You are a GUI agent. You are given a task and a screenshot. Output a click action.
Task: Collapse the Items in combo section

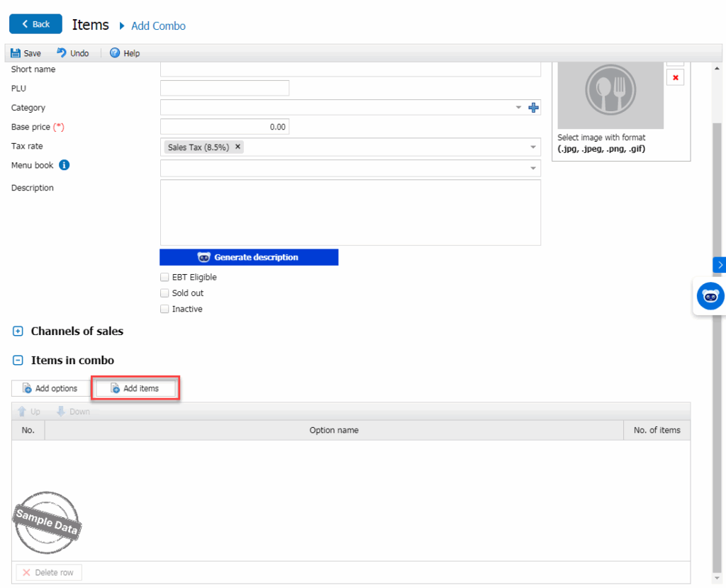[x=18, y=361]
